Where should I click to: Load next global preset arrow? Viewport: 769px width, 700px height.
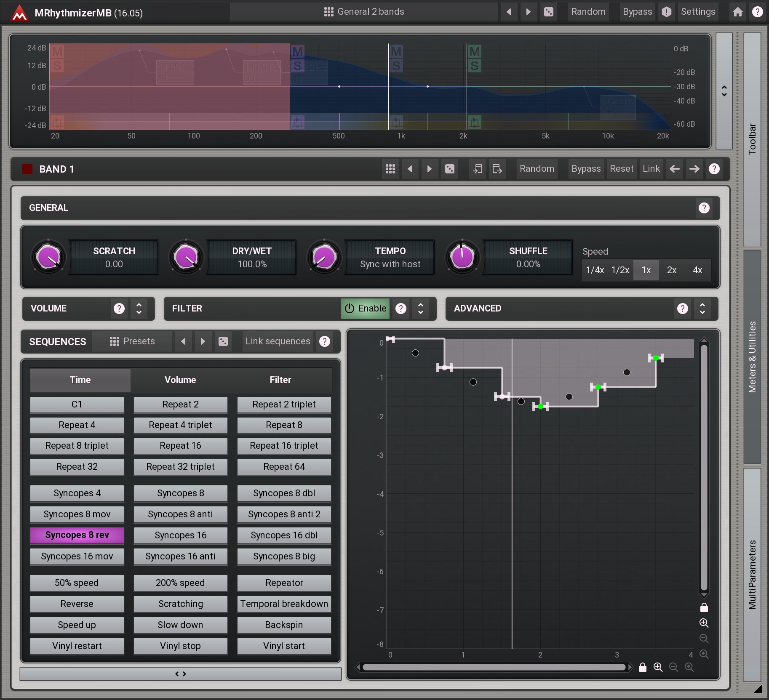pos(529,12)
